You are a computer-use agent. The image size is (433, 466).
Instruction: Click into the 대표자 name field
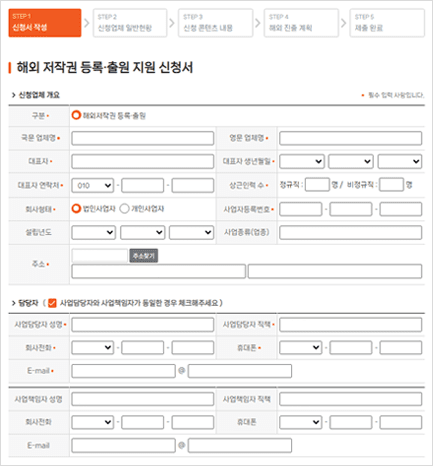143,162
